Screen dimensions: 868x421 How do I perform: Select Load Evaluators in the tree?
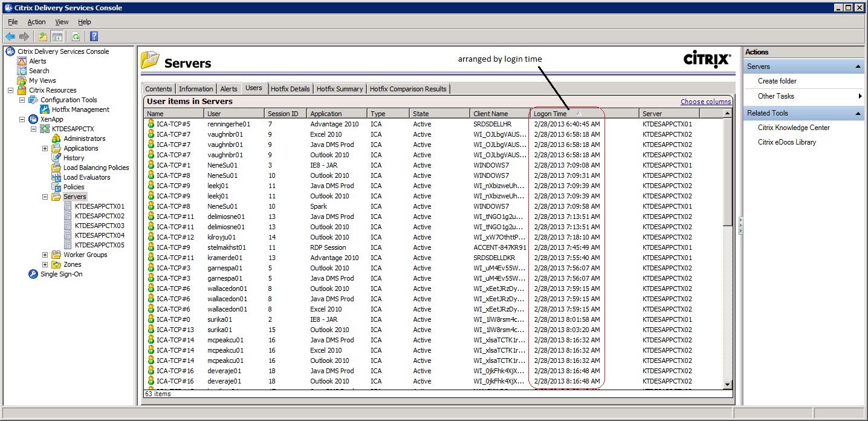coord(86,177)
